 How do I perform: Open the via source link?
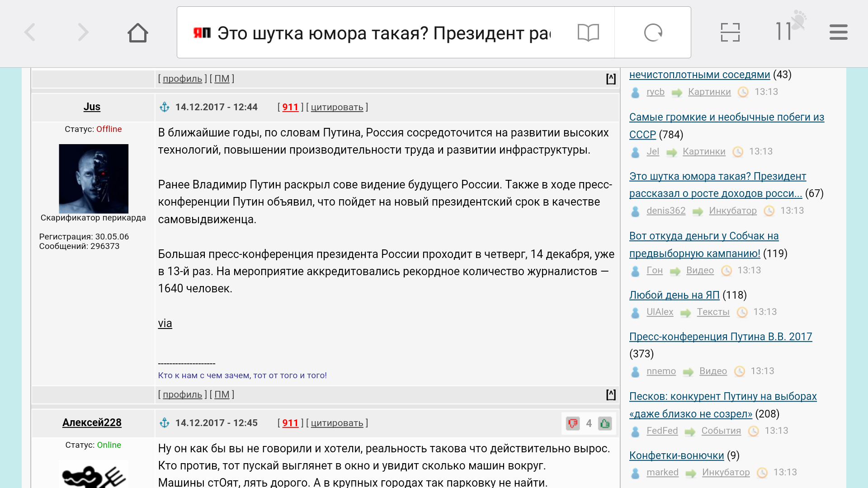click(165, 324)
